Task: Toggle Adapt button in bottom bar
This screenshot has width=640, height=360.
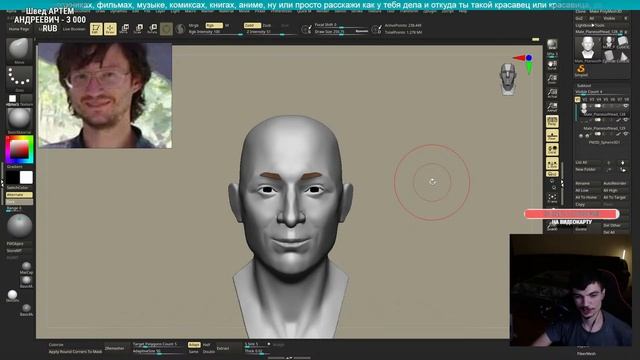Action: click(194, 344)
